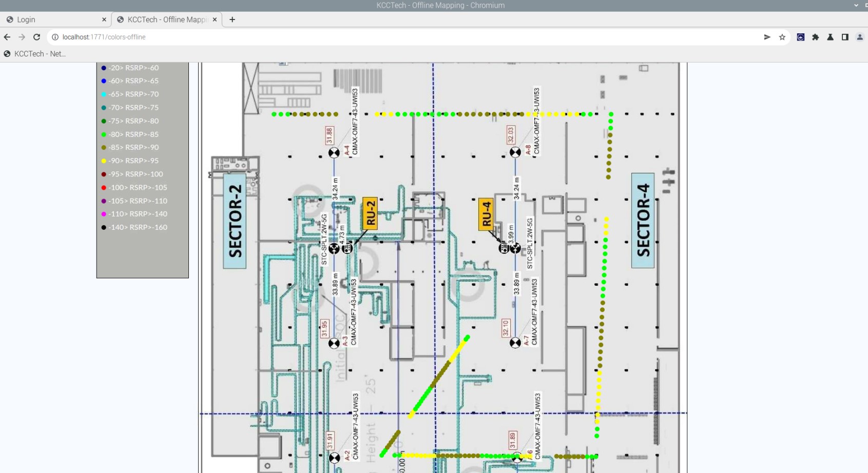Open the extensions puzzle icon
868x473 pixels.
(x=815, y=37)
